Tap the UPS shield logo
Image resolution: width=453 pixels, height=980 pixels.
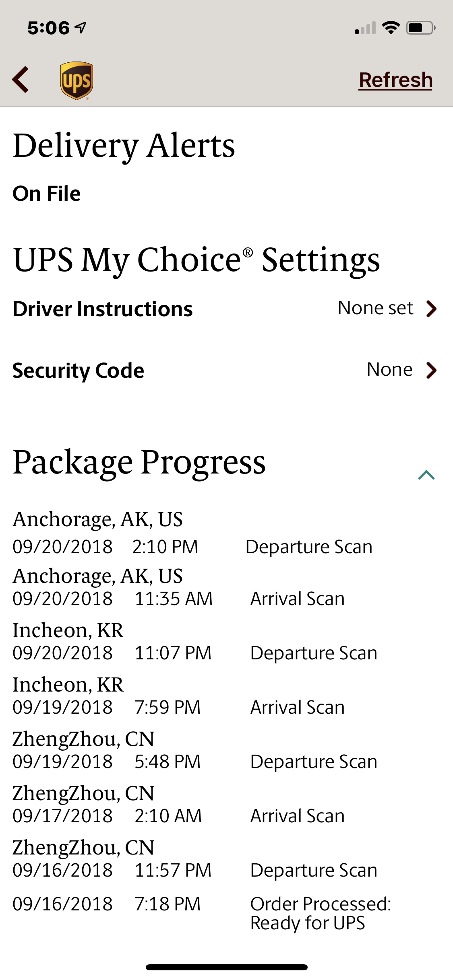tap(77, 80)
